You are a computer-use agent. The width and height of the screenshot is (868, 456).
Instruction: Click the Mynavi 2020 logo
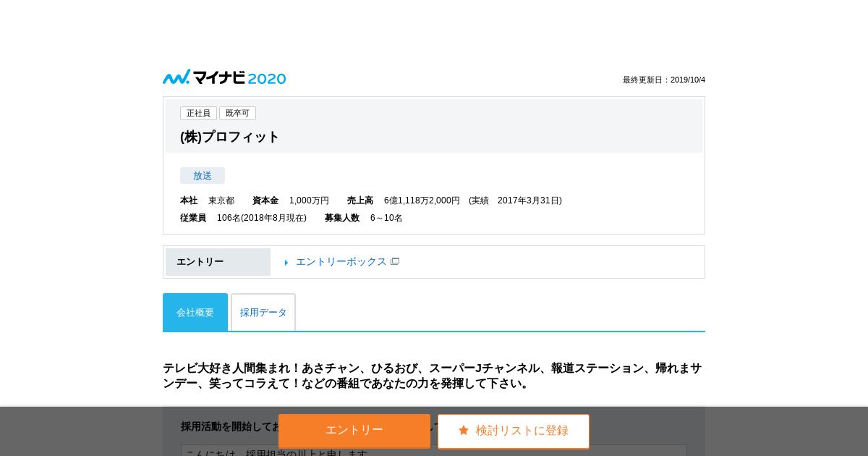pos(224,77)
